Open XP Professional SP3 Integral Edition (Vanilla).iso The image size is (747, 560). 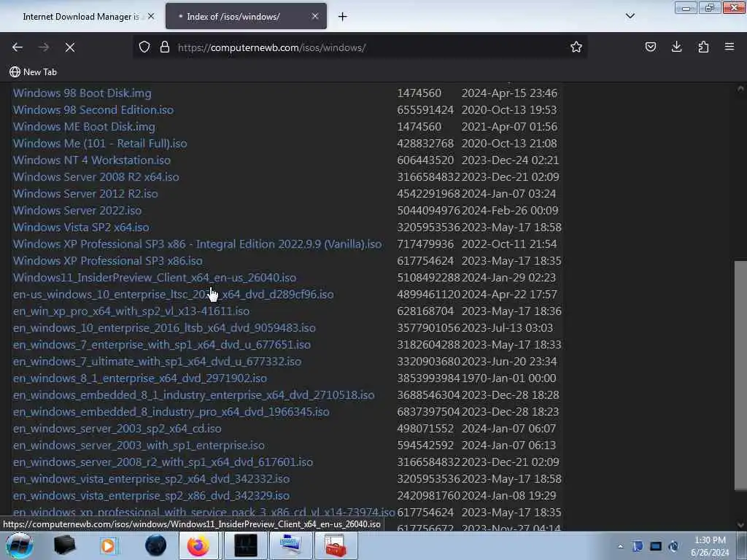coord(197,244)
